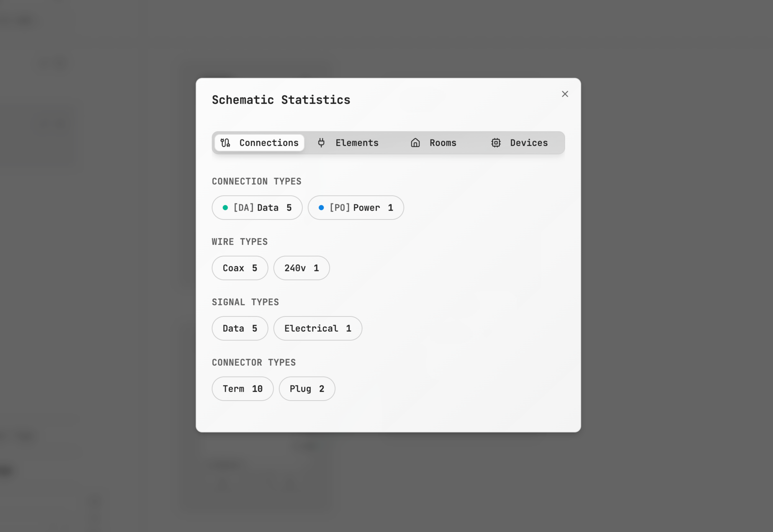The width and height of the screenshot is (773, 532).
Task: Click the Devices chip icon
Action: point(496,143)
